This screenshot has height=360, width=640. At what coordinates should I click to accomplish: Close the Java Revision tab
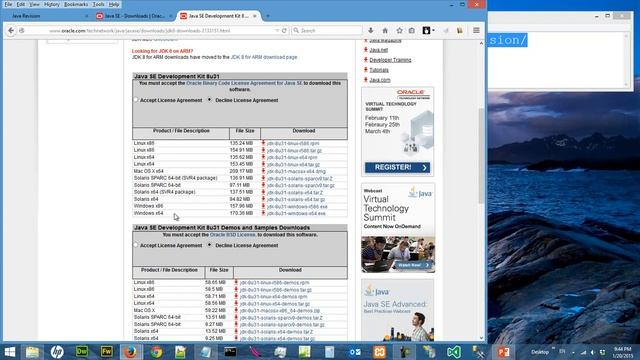tap(87, 16)
